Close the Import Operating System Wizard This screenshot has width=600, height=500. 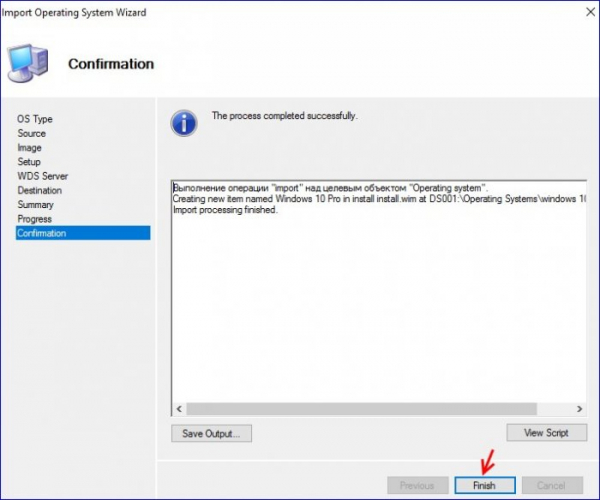[x=590, y=12]
